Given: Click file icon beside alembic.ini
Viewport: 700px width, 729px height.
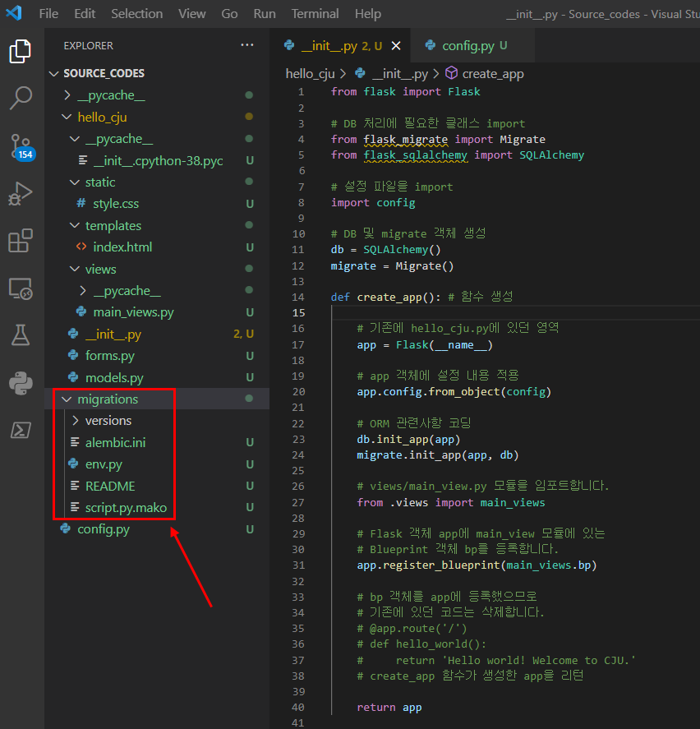Looking at the screenshot, I should tap(75, 441).
